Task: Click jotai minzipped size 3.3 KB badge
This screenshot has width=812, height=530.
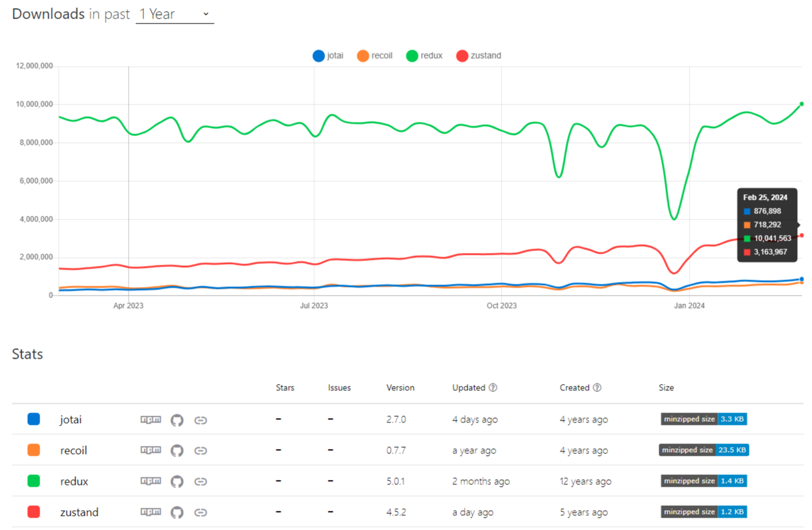Action: 704,419
